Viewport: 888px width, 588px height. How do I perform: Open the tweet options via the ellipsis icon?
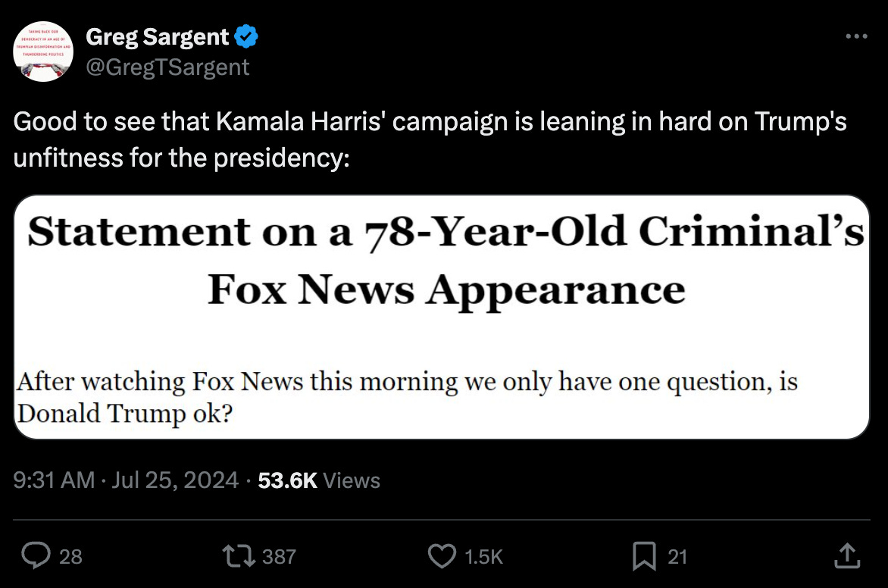855,36
